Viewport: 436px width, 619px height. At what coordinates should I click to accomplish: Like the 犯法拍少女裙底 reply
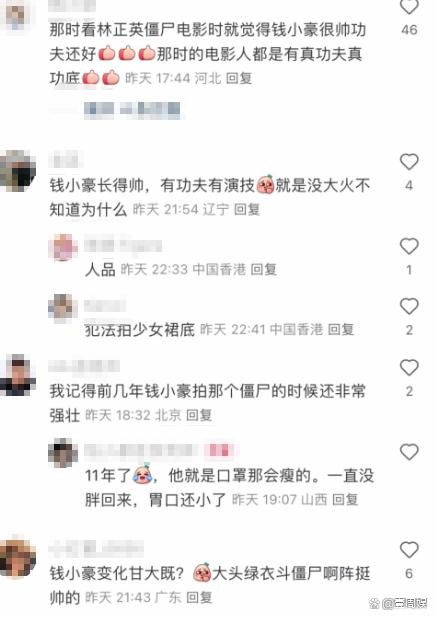point(409,306)
